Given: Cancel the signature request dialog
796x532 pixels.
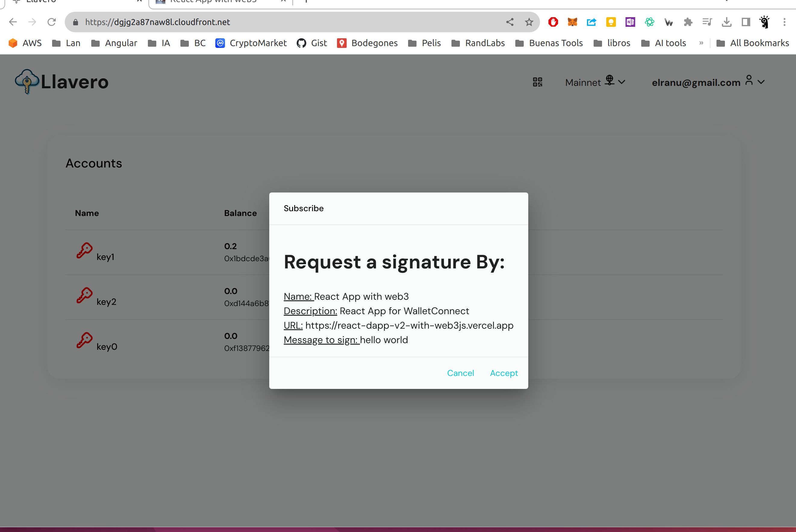Looking at the screenshot, I should [x=460, y=373].
